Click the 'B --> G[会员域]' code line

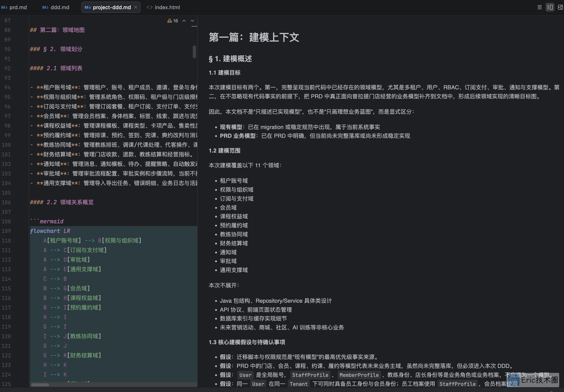click(x=67, y=288)
